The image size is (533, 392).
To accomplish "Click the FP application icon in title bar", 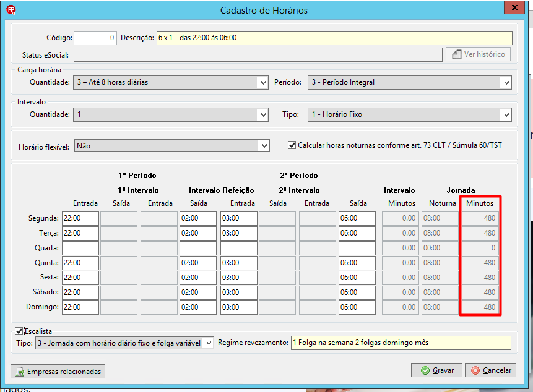I will point(11,10).
